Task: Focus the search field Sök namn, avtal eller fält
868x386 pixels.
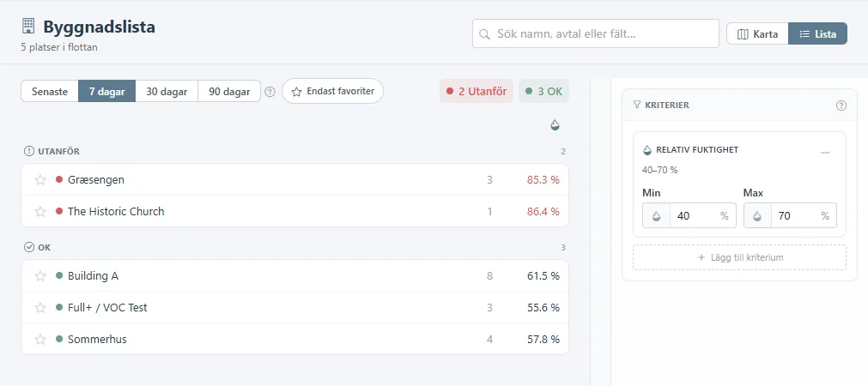Action: pos(596,34)
